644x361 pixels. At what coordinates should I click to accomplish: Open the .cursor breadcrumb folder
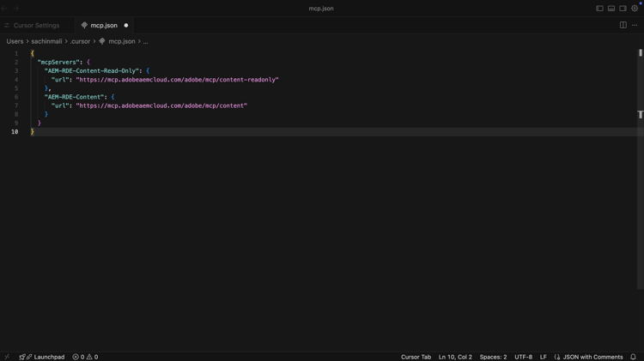(80, 41)
